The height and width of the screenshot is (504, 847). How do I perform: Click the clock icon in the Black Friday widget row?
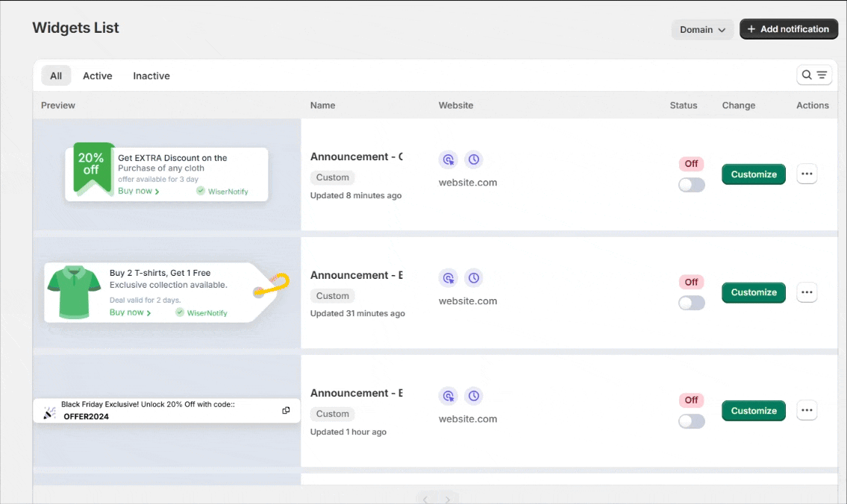(473, 396)
